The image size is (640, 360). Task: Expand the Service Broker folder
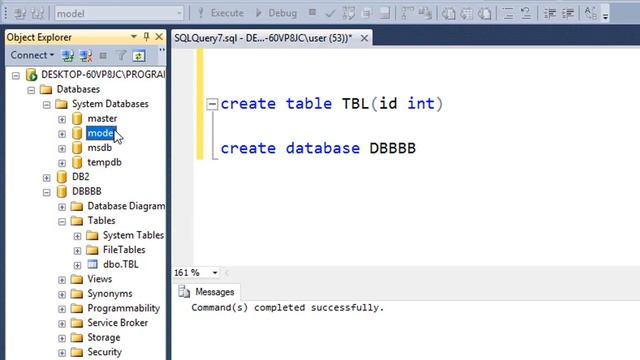pyautogui.click(x=62, y=324)
